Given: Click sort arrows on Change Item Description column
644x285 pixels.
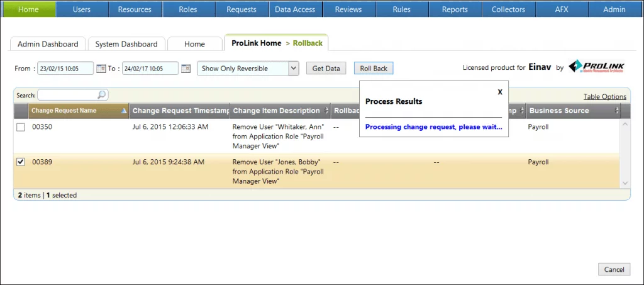Looking at the screenshot, I should click(326, 111).
